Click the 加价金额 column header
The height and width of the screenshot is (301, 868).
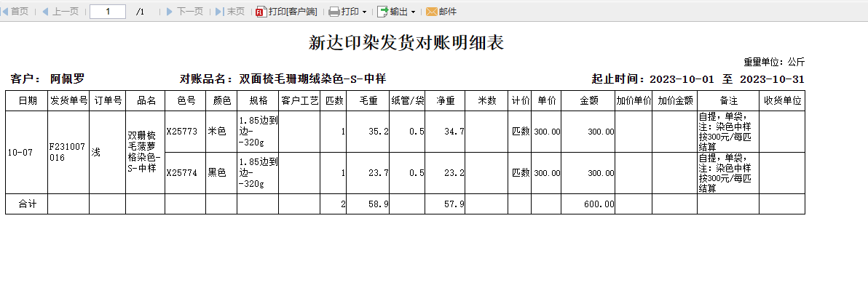pos(675,101)
